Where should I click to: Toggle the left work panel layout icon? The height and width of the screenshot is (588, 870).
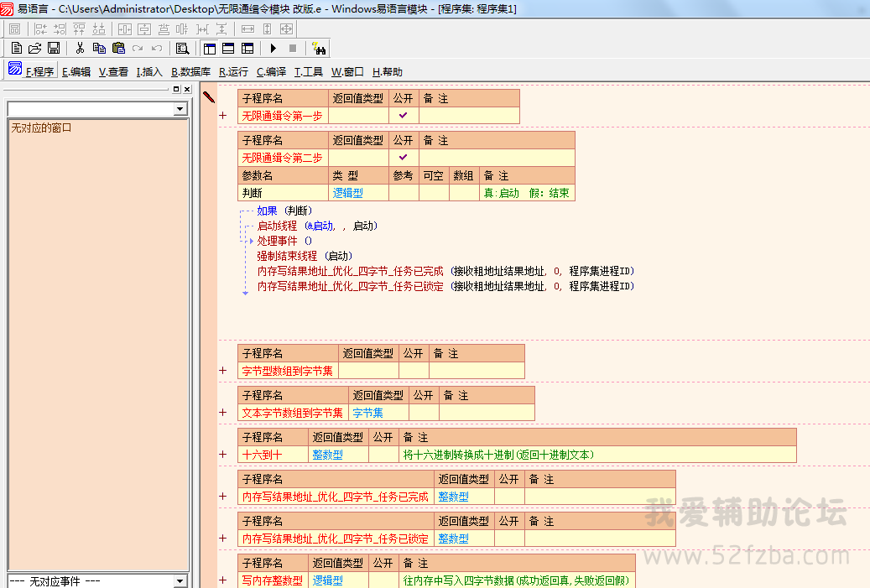point(210,49)
